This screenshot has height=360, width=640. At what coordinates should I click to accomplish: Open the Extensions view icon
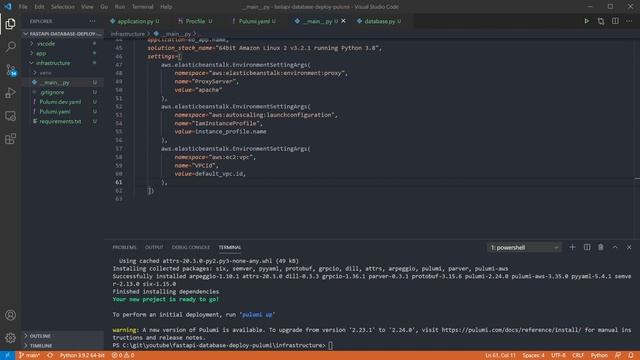(x=10, y=139)
